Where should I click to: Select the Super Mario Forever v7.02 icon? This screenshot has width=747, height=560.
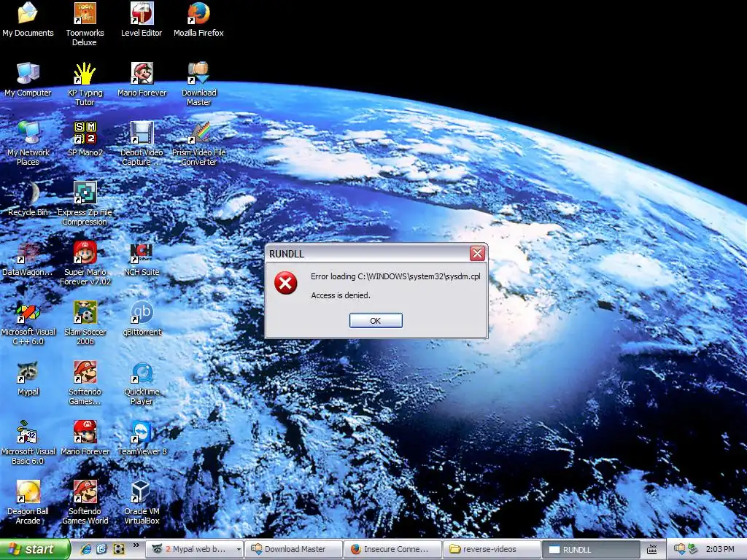[85, 264]
